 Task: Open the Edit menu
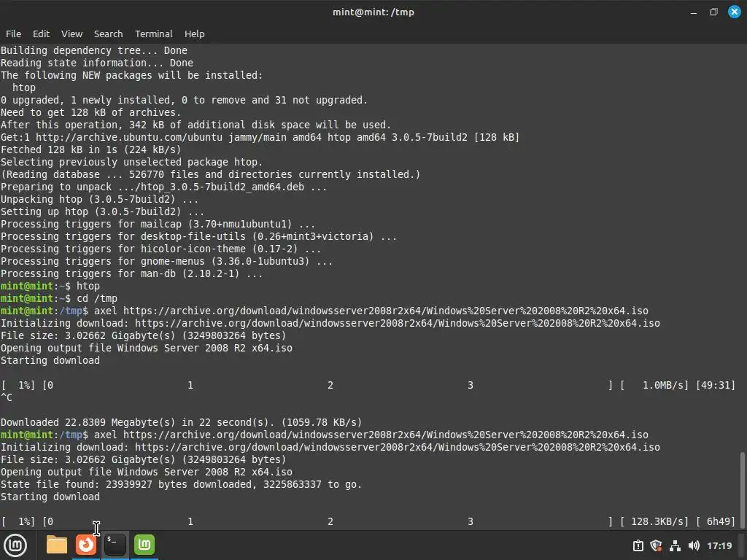click(x=41, y=34)
